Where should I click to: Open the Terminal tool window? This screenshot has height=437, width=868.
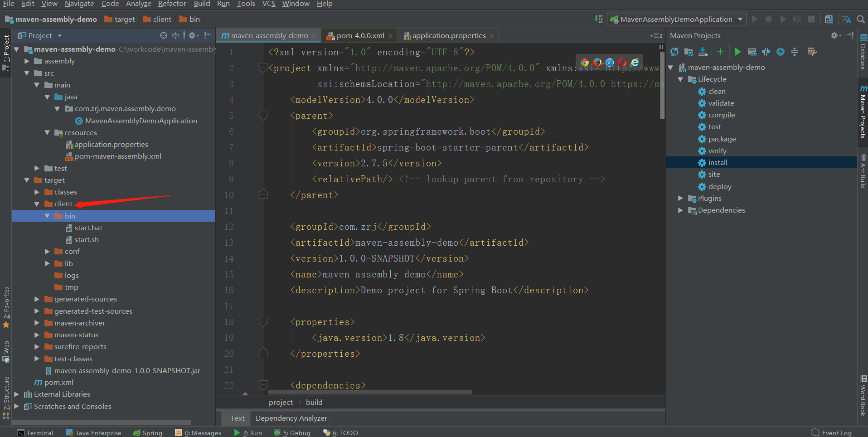point(35,432)
